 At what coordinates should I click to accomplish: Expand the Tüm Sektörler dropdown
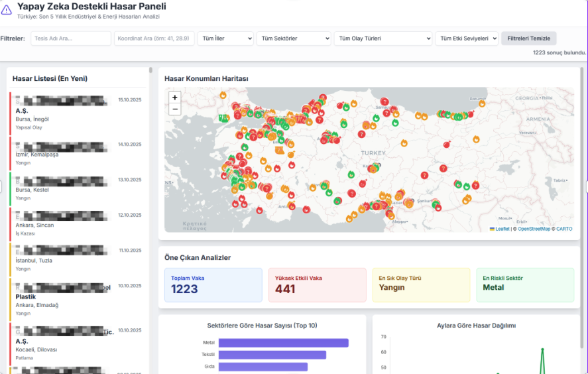(293, 38)
